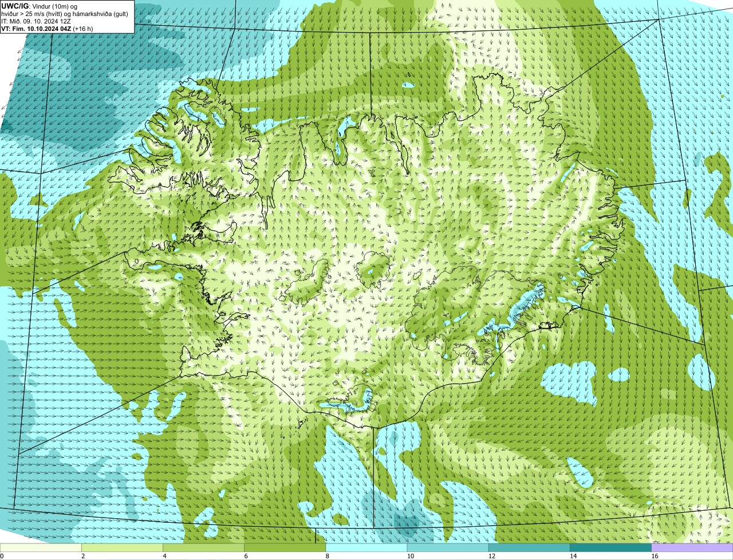Click the "IT: Mið. 09. 10. 2024 12Z" line
The height and width of the screenshot is (560, 733).
tap(36, 21)
